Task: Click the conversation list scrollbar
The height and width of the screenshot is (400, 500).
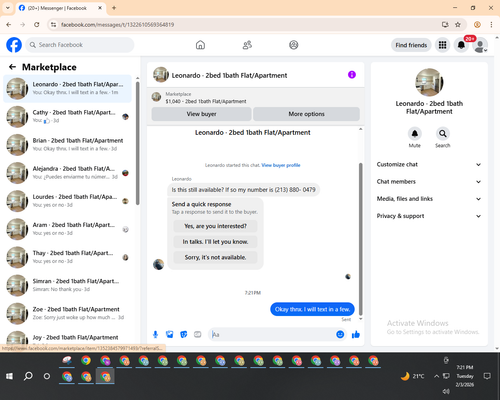Action: (138, 143)
